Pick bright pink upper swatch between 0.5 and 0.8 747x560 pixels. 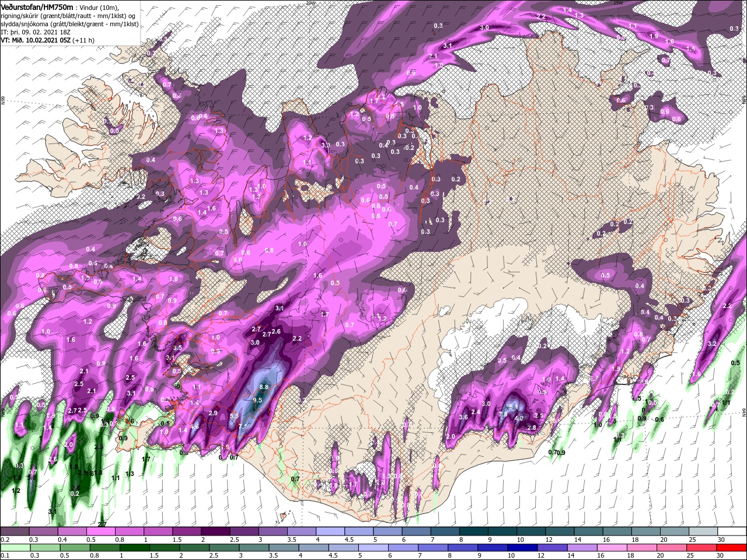(x=100, y=531)
